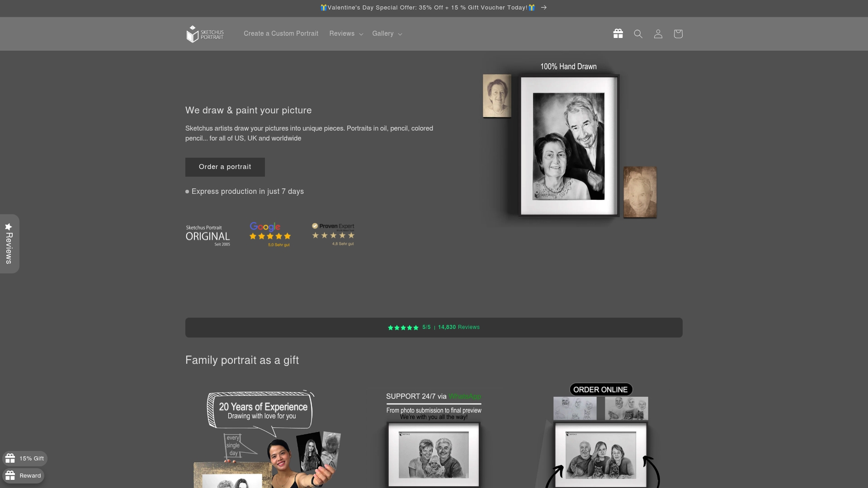Click the Sketchus Portrait Original seal
Viewport: 868px width, 488px height.
tap(208, 235)
